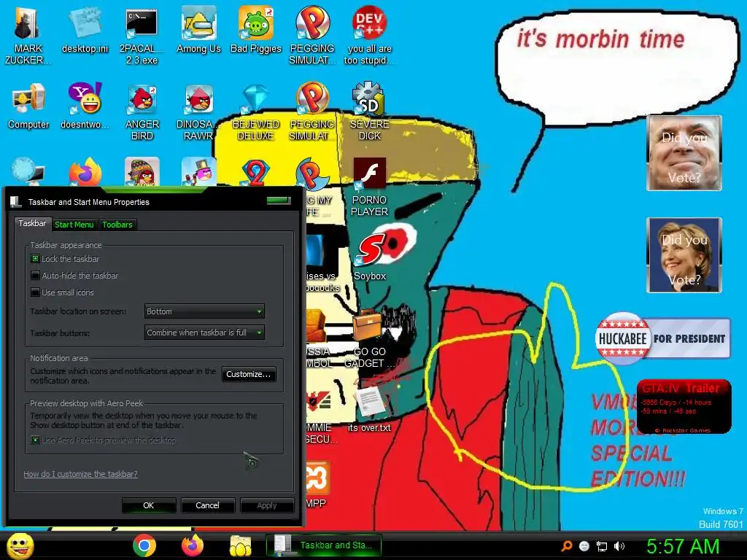Click the top 'Did you Vote?' gadget
The image size is (747, 560).
pyautogui.click(x=684, y=153)
